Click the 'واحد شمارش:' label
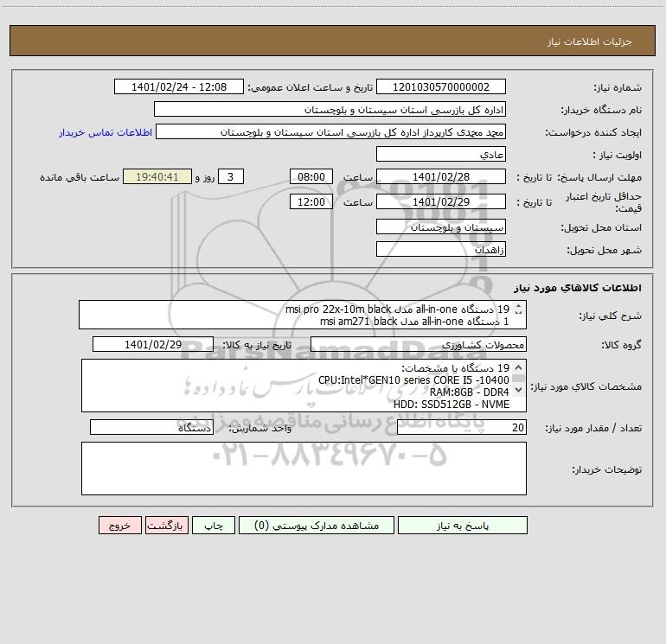This screenshot has height=644, width=666. (260, 428)
